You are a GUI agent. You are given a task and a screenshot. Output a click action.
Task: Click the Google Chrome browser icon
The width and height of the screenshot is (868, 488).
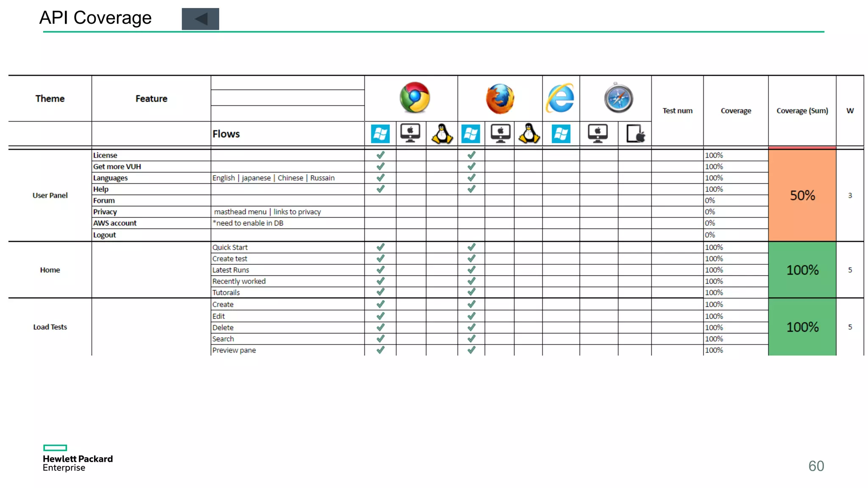(x=415, y=98)
